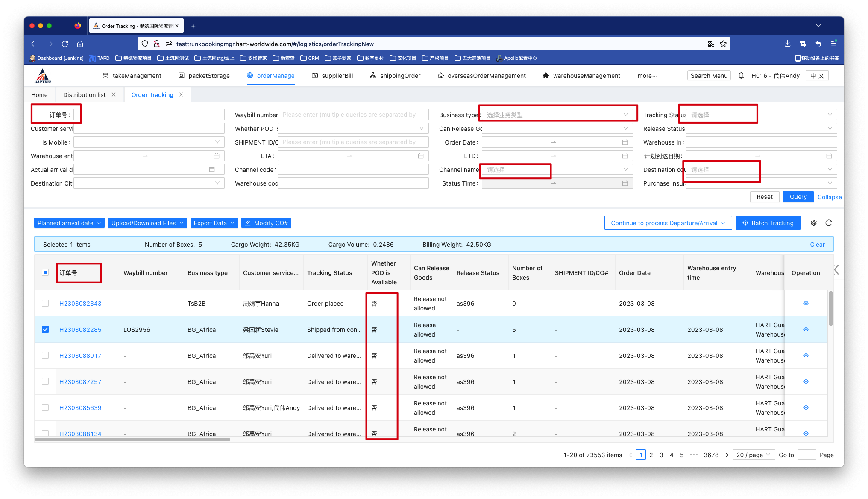Expand the Planned arrival date dropdown
The width and height of the screenshot is (868, 499).
coord(69,223)
